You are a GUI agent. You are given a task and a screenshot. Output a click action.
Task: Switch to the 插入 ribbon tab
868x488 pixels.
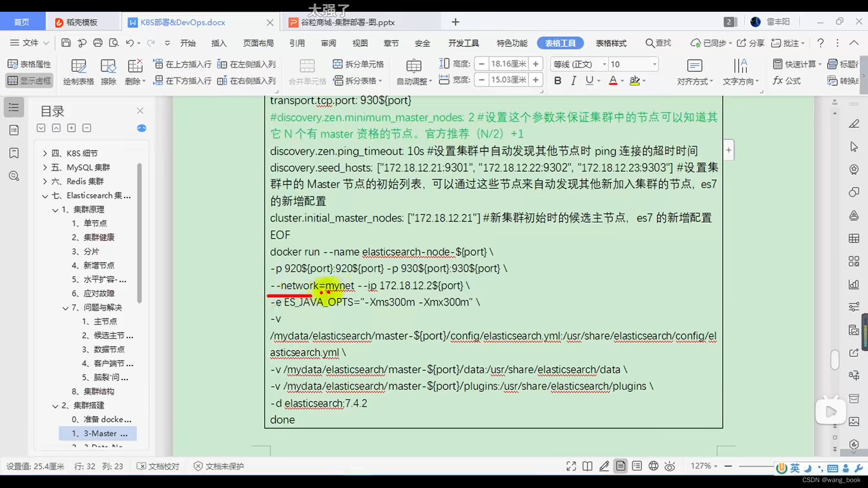tap(219, 43)
